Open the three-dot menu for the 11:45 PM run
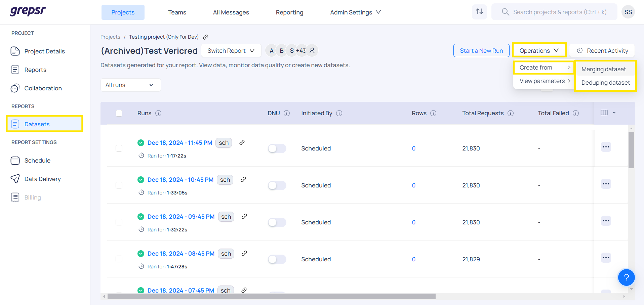 [x=606, y=147]
